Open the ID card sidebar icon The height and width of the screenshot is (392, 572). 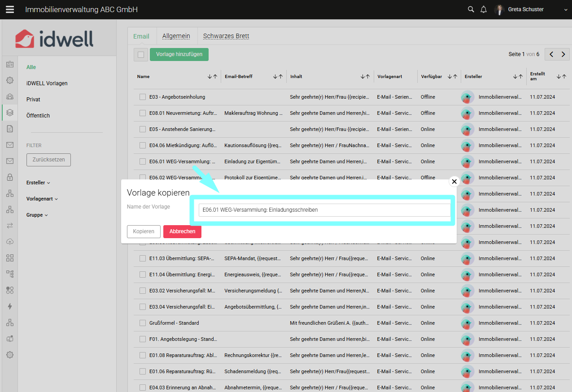point(9,64)
